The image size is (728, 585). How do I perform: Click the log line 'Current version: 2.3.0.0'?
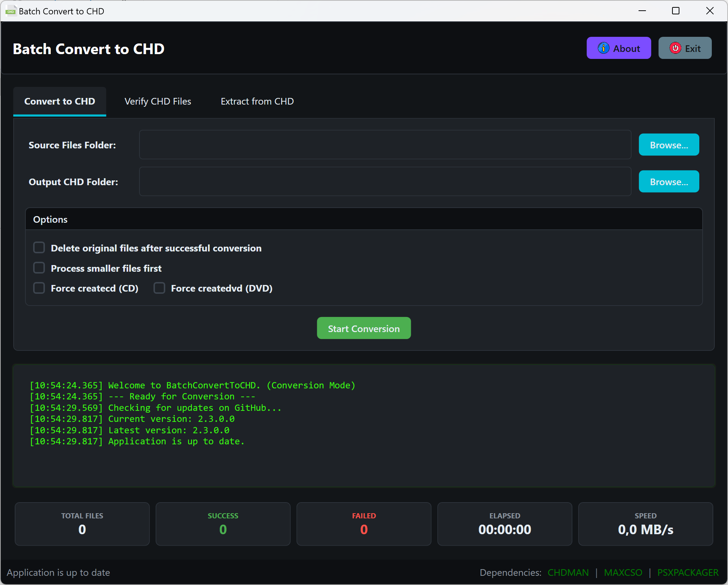click(x=132, y=419)
